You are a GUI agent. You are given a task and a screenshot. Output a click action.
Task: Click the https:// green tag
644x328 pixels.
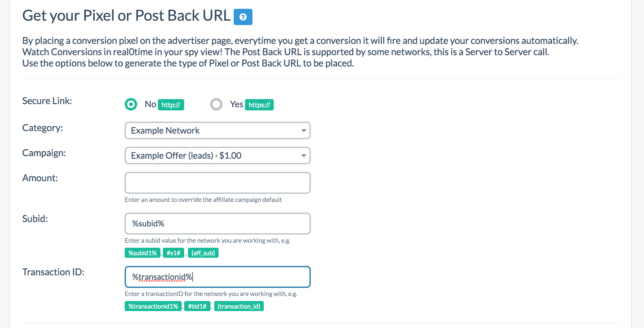pyautogui.click(x=259, y=105)
